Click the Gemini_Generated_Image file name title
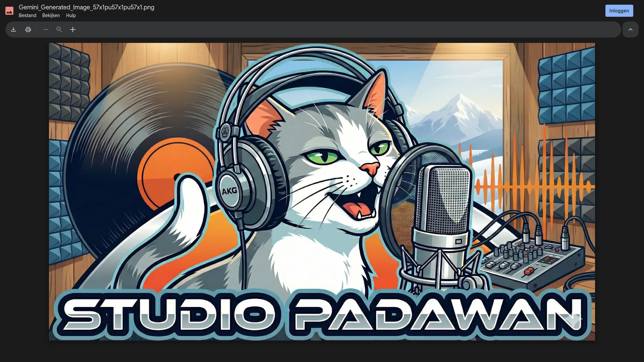This screenshot has width=644, height=362. coord(87,7)
